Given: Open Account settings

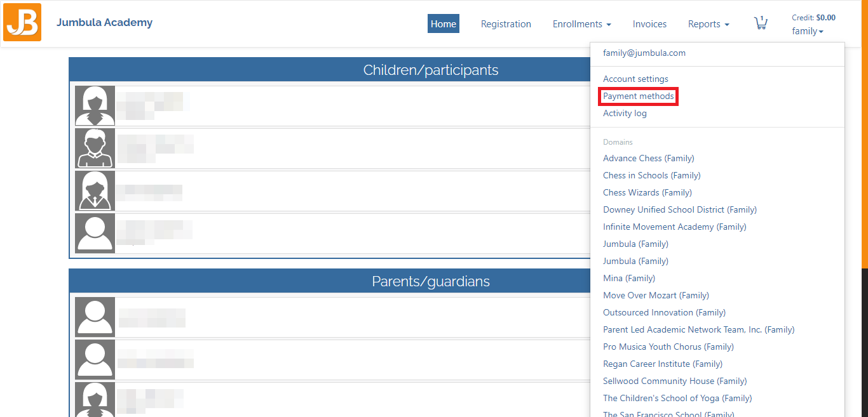Looking at the screenshot, I should (635, 79).
